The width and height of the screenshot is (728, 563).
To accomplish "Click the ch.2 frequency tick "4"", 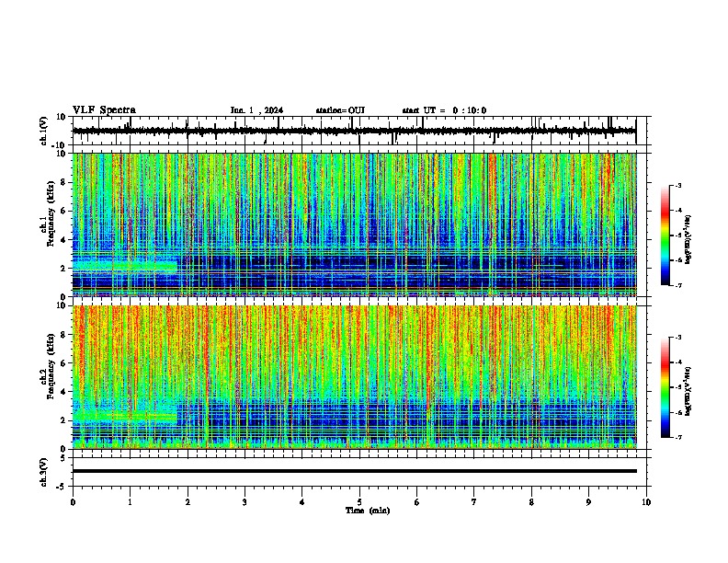I will (x=64, y=392).
